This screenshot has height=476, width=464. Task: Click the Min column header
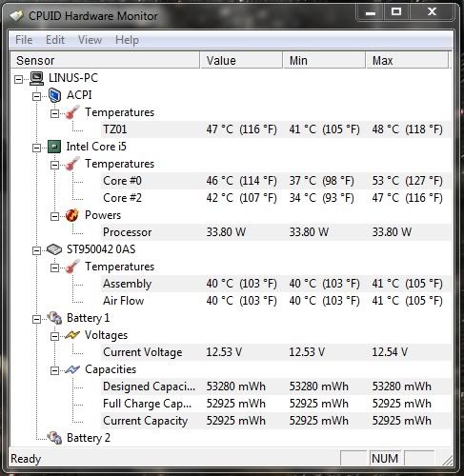[324, 60]
